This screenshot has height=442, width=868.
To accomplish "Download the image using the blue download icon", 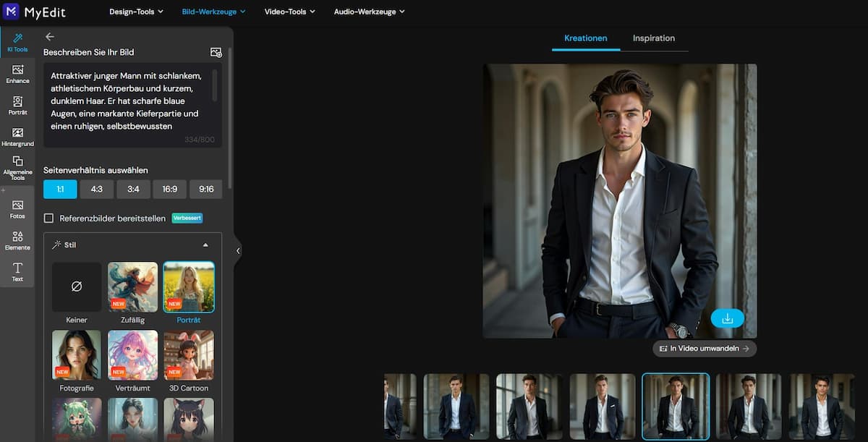I will [728, 318].
